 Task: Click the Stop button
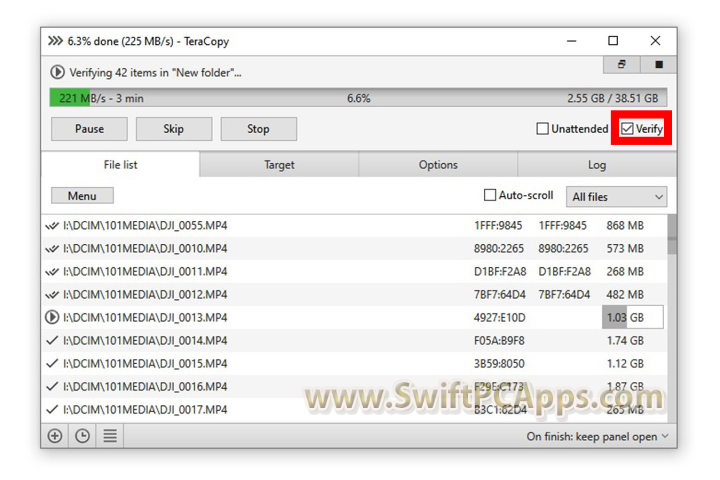(x=258, y=129)
